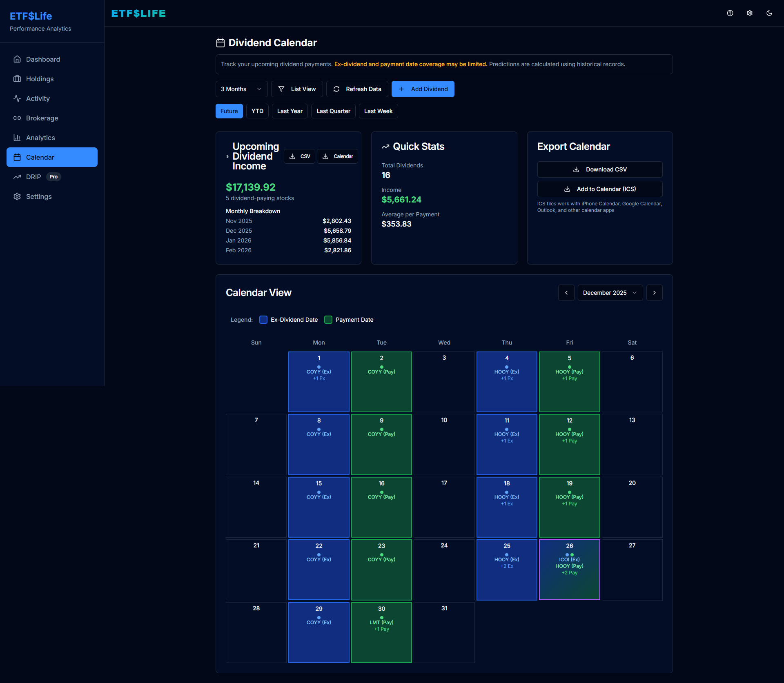
Task: Navigate to Brokerage in sidebar
Action: [x=42, y=118]
